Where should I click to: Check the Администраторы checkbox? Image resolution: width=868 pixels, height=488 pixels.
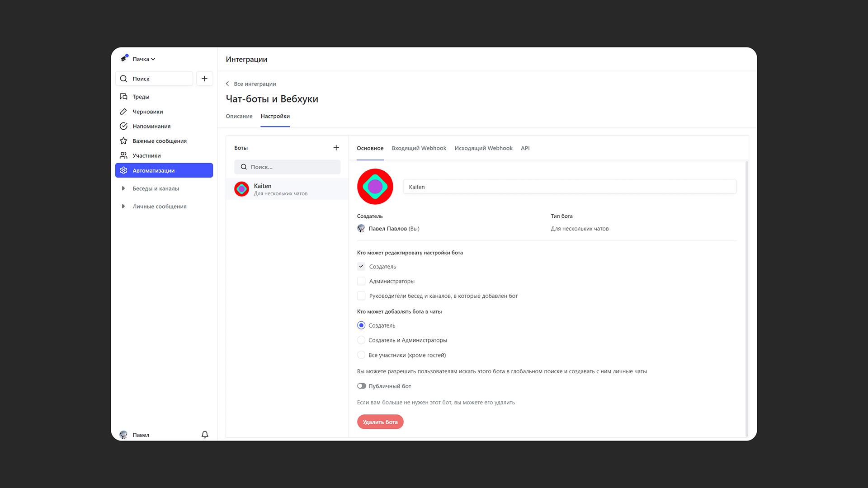(361, 281)
